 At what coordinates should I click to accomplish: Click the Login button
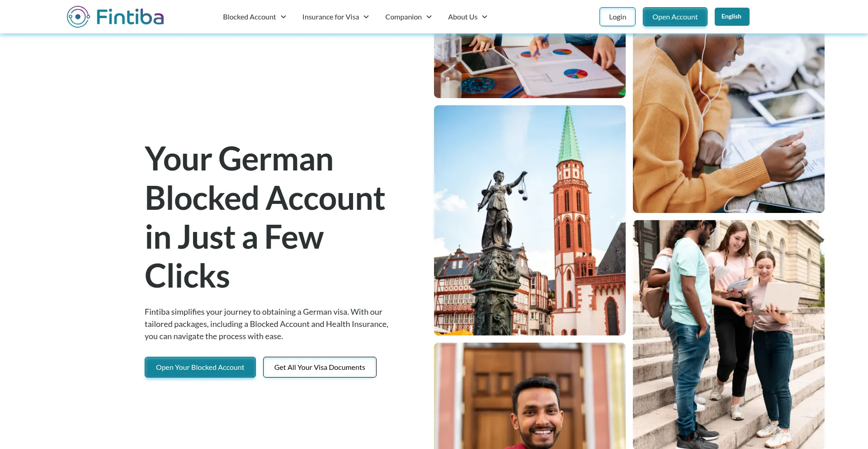tap(618, 17)
